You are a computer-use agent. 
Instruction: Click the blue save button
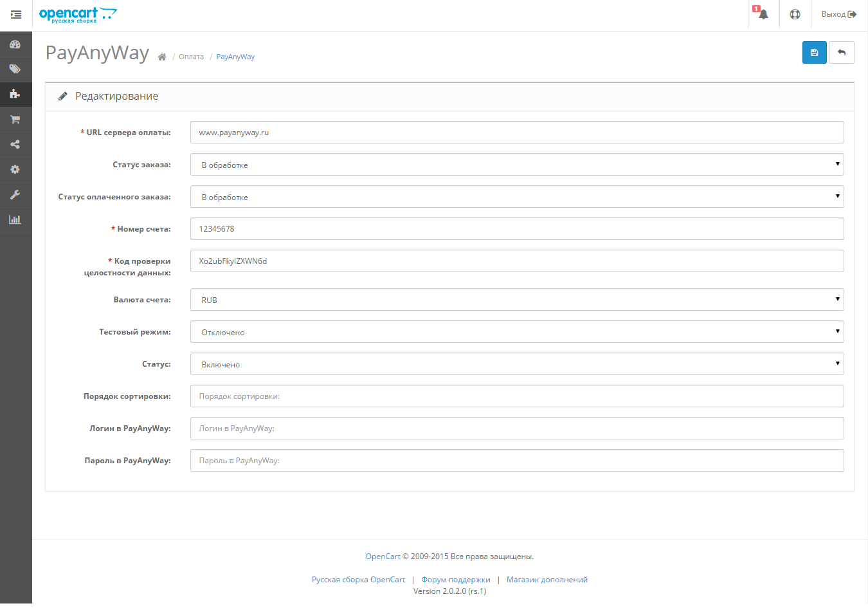coord(815,53)
